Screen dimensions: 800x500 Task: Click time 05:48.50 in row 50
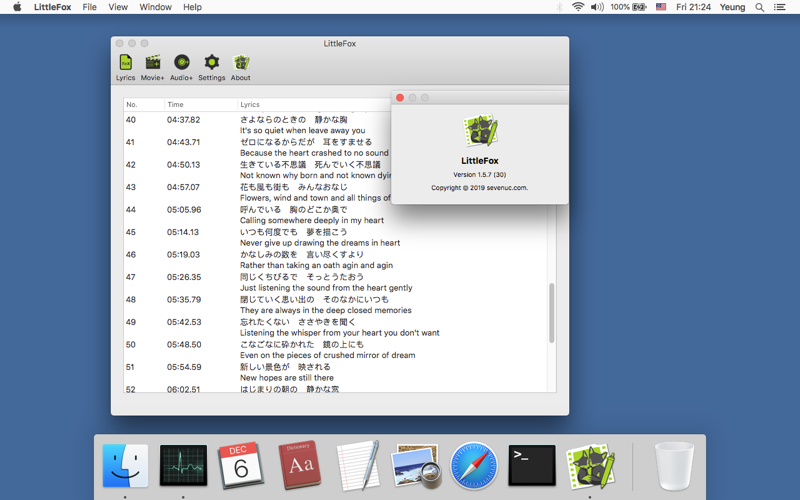tap(184, 344)
